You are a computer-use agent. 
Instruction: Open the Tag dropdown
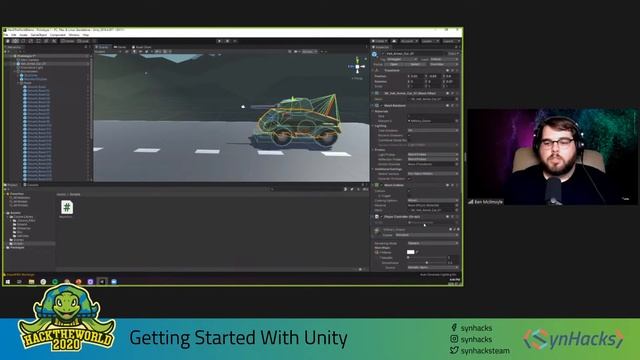pyautogui.click(x=402, y=59)
